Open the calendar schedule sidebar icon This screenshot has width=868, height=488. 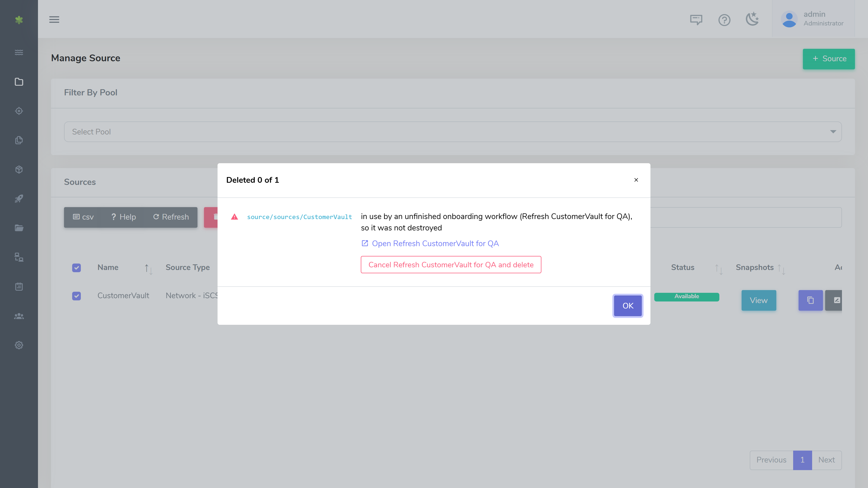coord(19,287)
